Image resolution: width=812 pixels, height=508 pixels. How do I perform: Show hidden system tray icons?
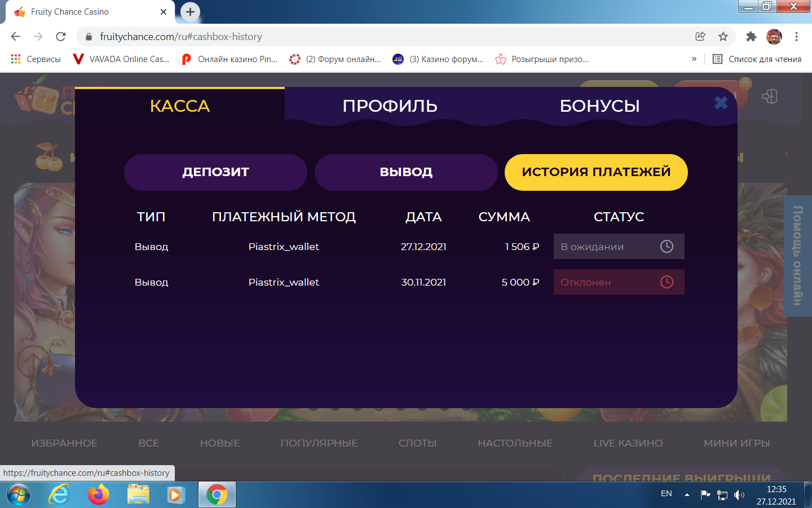click(x=687, y=494)
